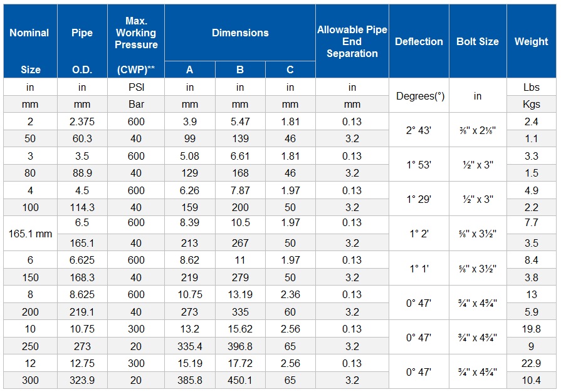
Task: Select the 1° 29' deflection cell
Action: click(x=419, y=199)
